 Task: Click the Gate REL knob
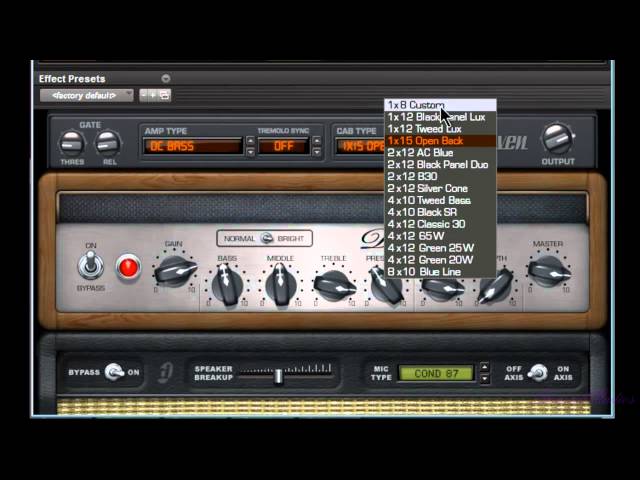point(108,144)
